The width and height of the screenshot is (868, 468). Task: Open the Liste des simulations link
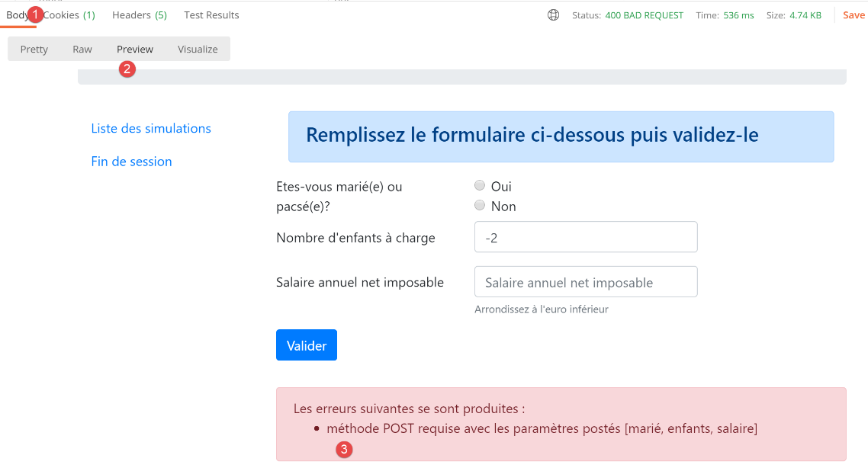(151, 129)
